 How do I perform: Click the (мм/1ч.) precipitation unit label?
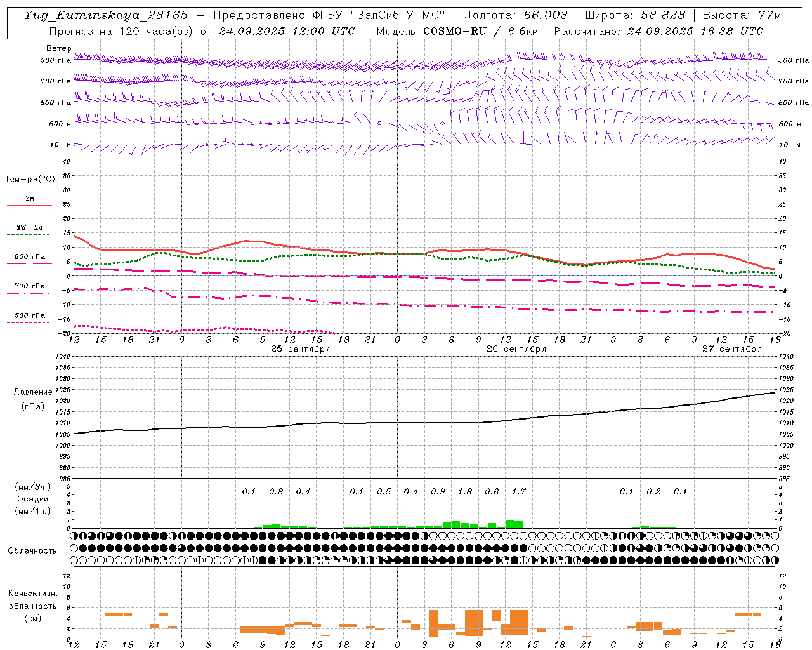click(33, 511)
